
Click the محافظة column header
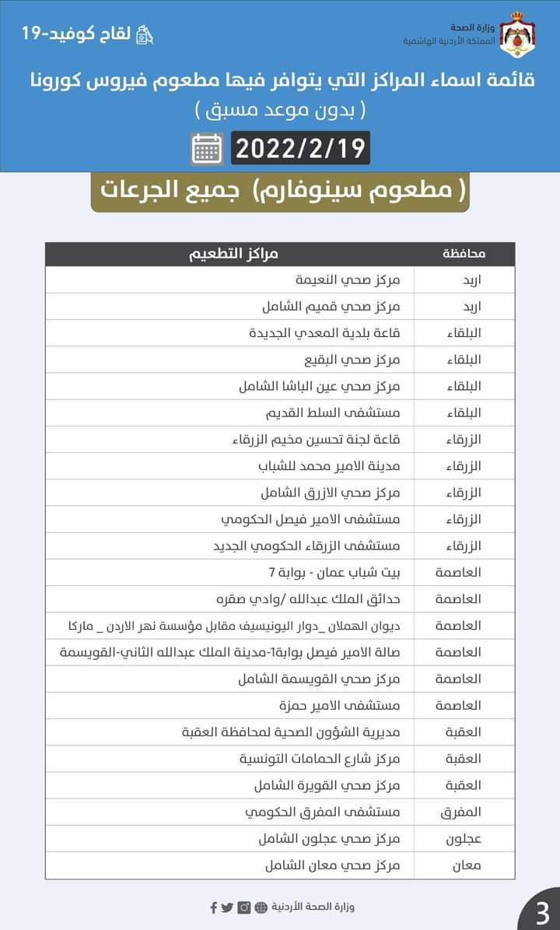point(464,254)
